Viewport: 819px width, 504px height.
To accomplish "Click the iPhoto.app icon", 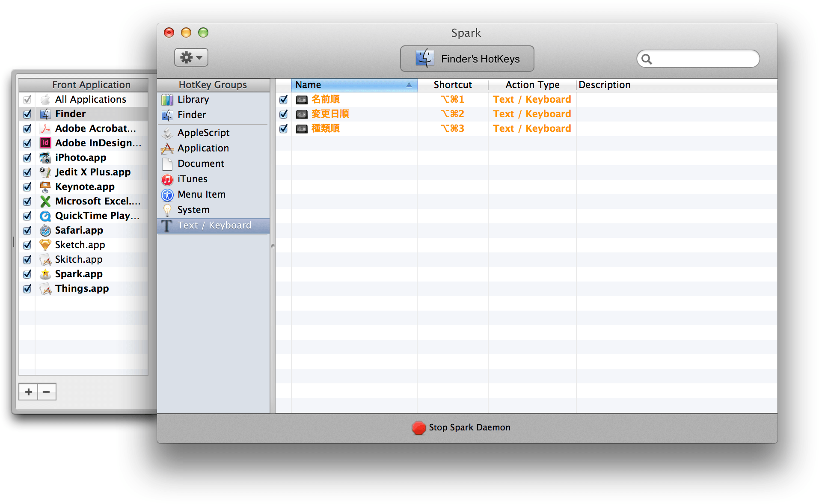I will [45, 157].
